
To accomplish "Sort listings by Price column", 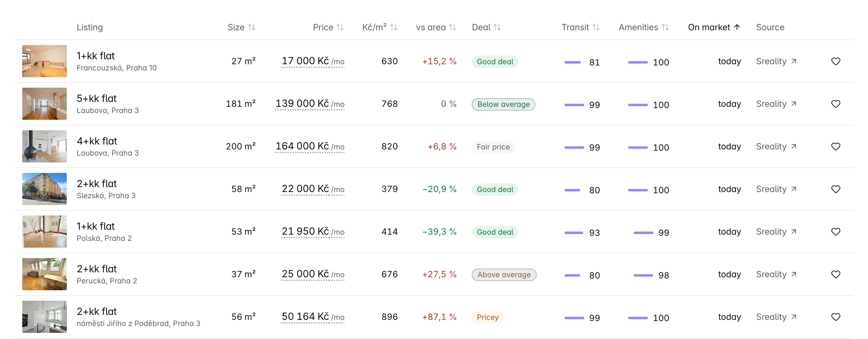I will pyautogui.click(x=328, y=27).
